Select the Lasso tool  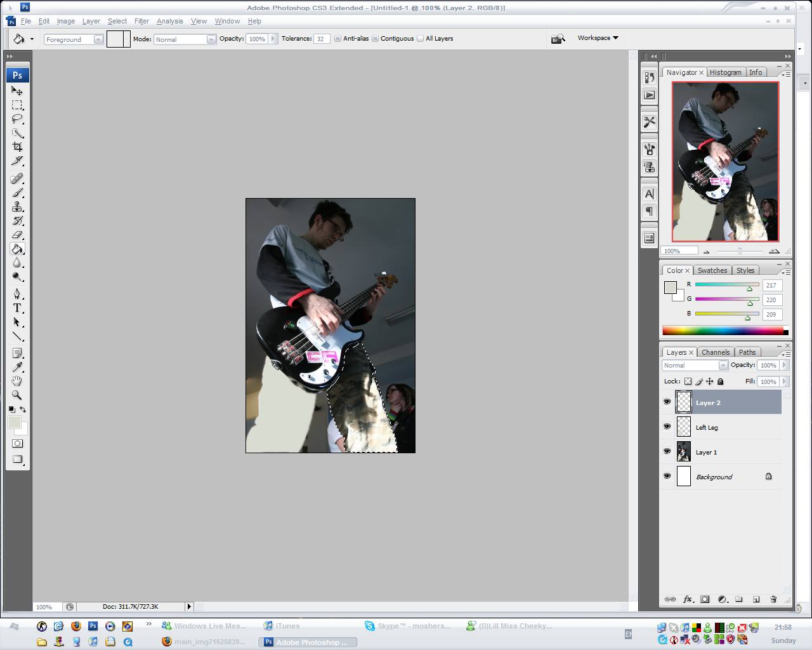point(17,119)
